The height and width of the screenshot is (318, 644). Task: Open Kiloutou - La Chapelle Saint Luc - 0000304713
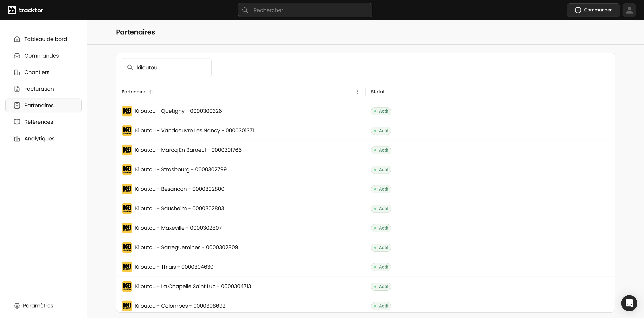pyautogui.click(x=193, y=286)
